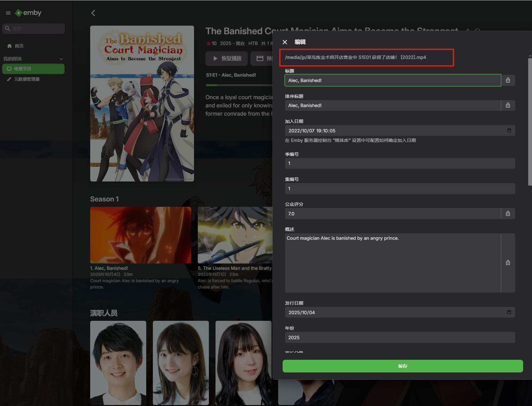Edit the 集编号 field
The width and height of the screenshot is (532, 406).
point(400,188)
